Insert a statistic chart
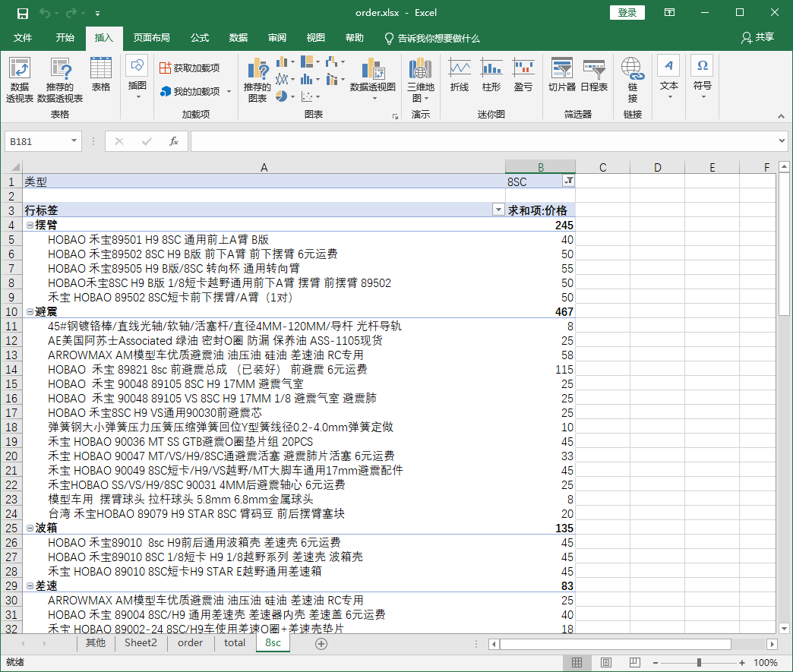793x672 pixels. 310,80
